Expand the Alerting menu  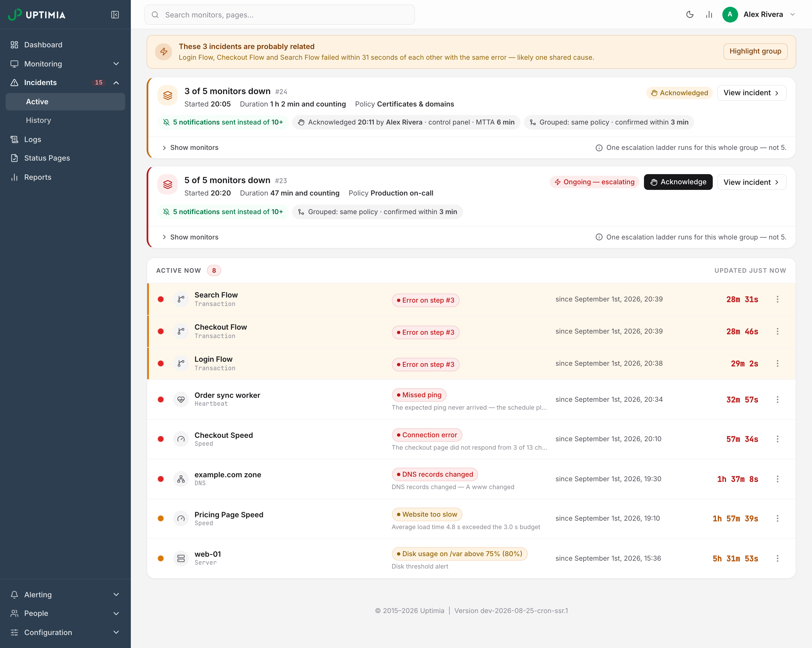65,594
